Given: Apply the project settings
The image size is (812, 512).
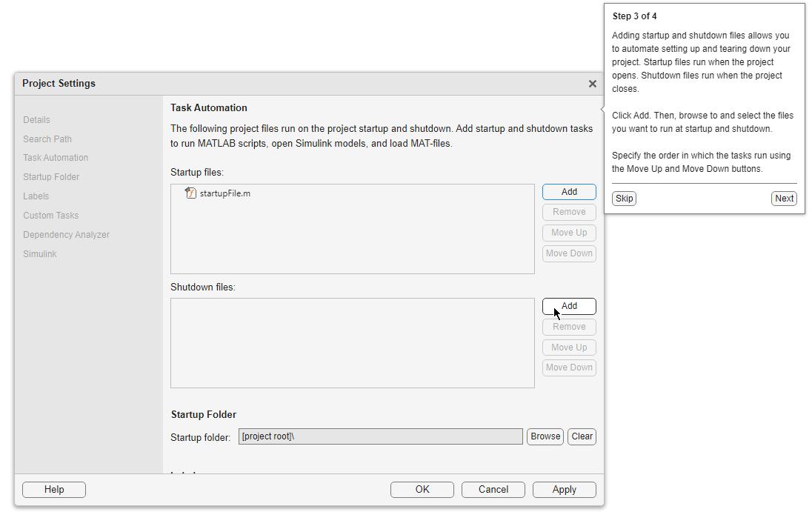Looking at the screenshot, I should pyautogui.click(x=564, y=489).
